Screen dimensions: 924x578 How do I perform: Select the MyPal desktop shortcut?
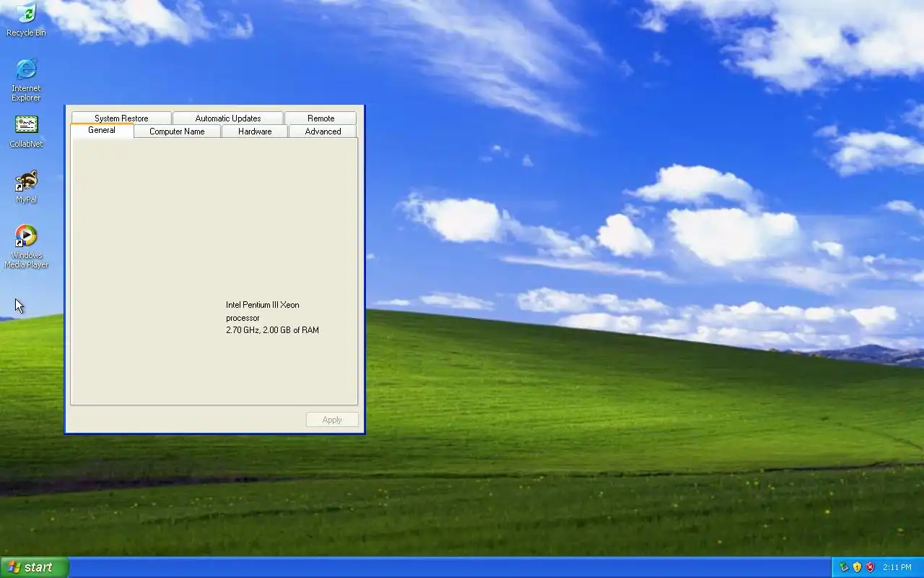pyautogui.click(x=26, y=186)
